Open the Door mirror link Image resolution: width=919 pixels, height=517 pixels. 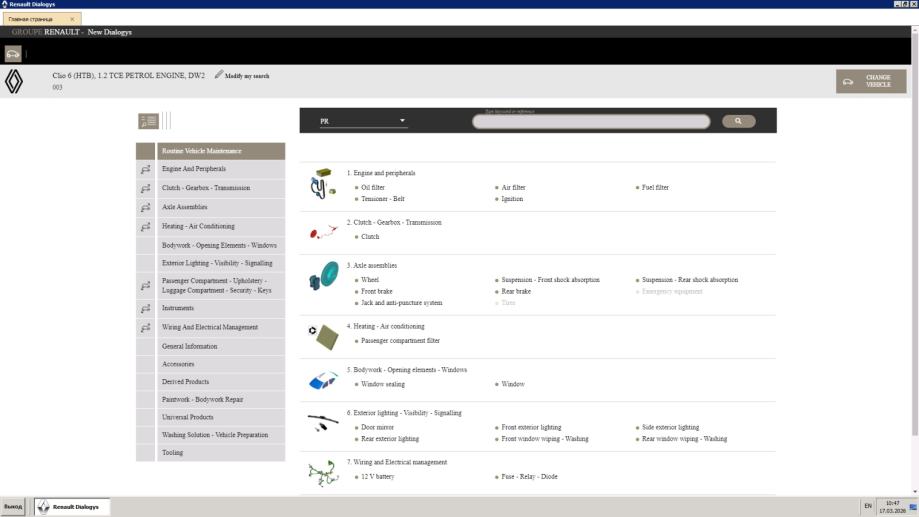377,427
